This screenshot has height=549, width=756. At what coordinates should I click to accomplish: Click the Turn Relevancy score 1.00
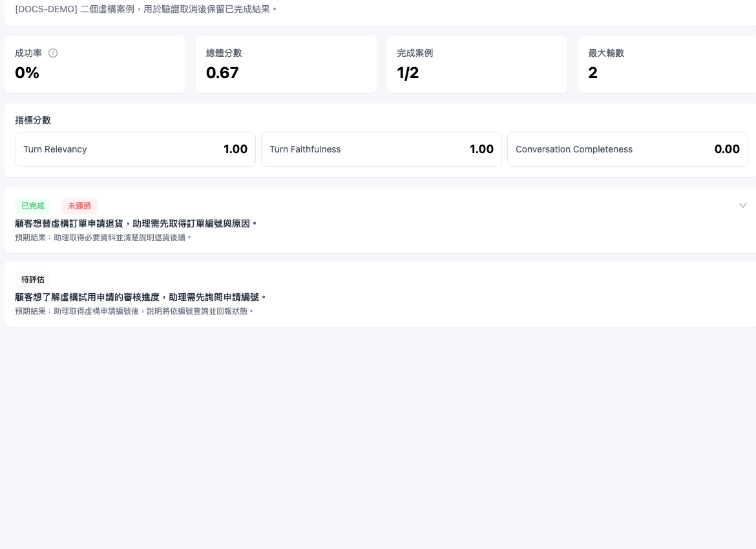point(235,149)
